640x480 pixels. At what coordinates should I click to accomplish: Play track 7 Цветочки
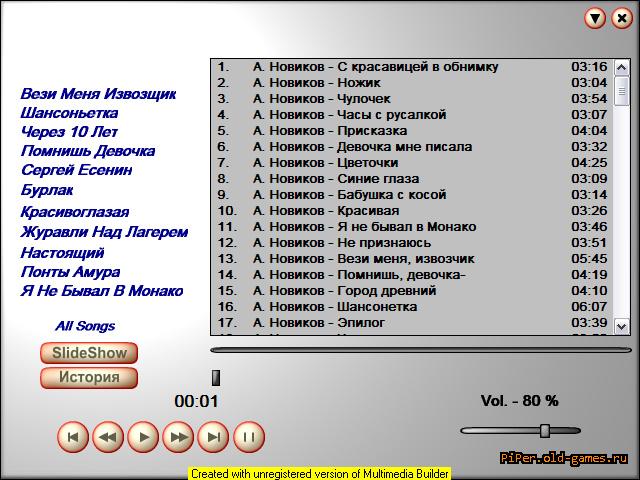pyautogui.click(x=412, y=163)
